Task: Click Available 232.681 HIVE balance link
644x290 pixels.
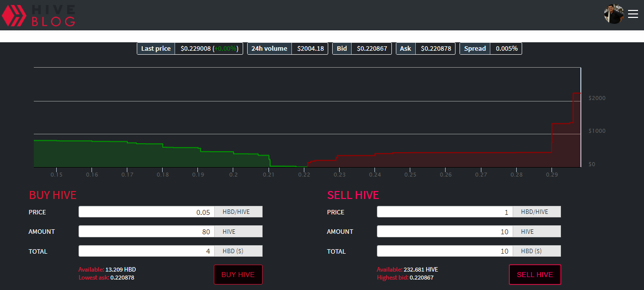Action: point(407,270)
